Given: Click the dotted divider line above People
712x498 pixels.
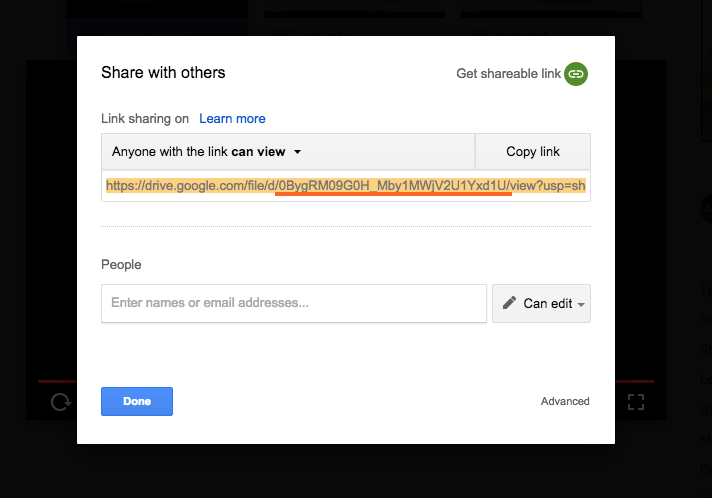Looking at the screenshot, I should [345, 227].
